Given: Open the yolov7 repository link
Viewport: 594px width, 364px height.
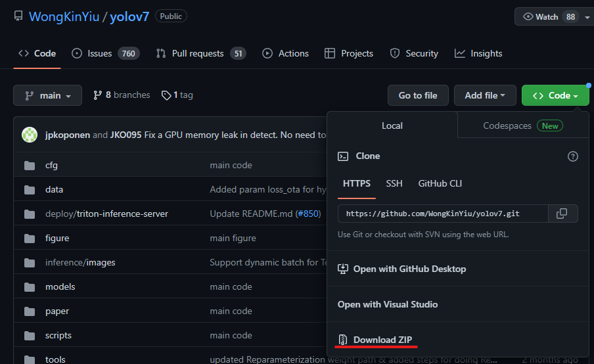Looking at the screenshot, I should 129,16.
